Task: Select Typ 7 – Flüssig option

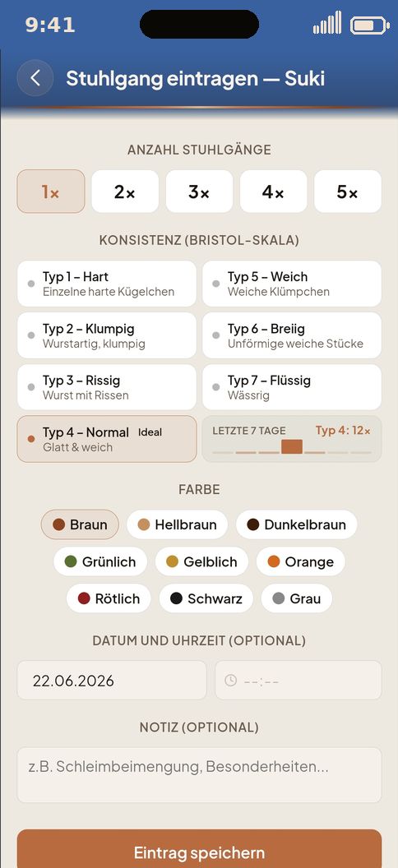Action: click(x=292, y=387)
